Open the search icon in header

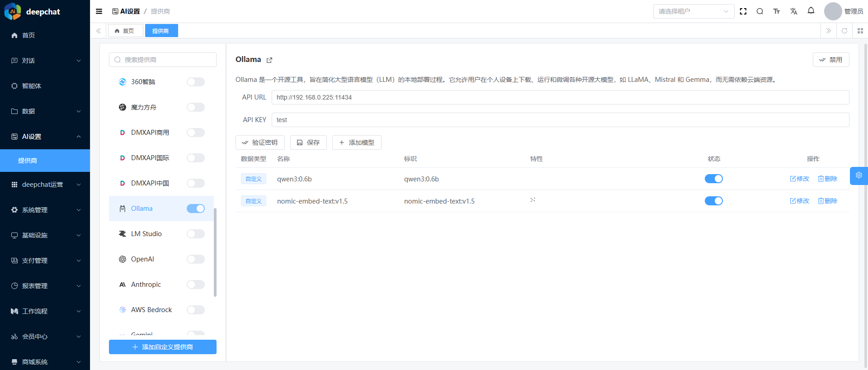[x=760, y=11]
